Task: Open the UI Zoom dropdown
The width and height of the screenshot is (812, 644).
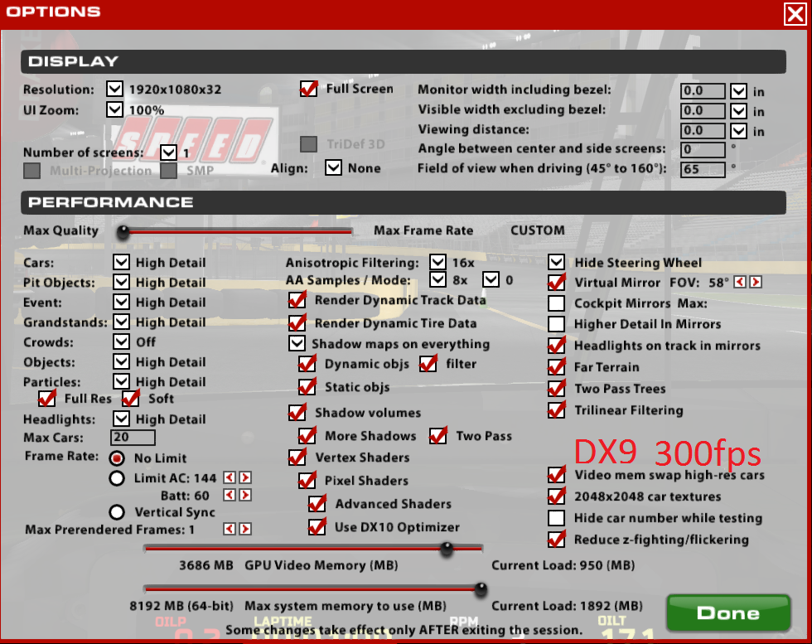Action: coord(114,109)
